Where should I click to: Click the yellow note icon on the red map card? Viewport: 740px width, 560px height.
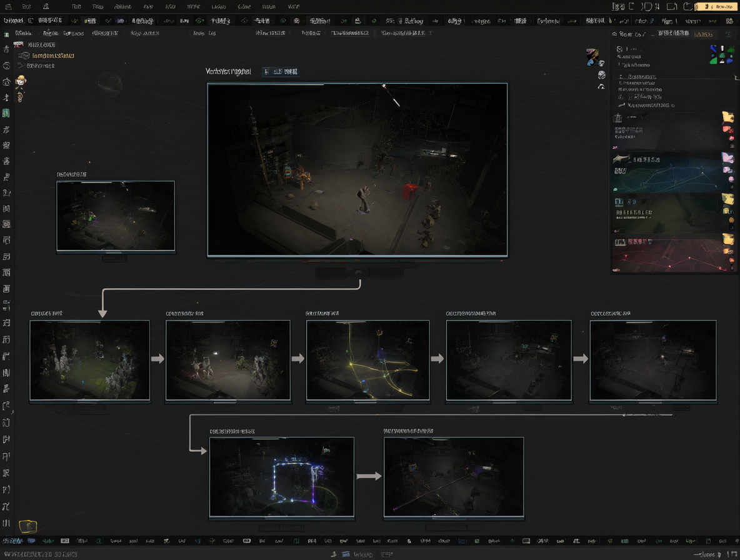tap(729, 240)
